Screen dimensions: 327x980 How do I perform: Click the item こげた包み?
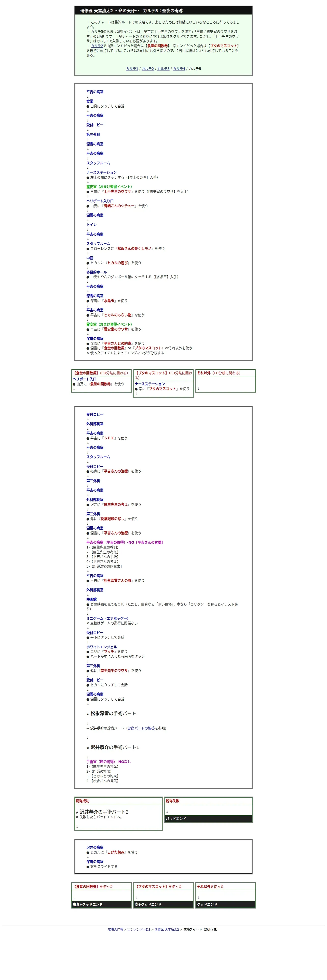click(x=116, y=853)
